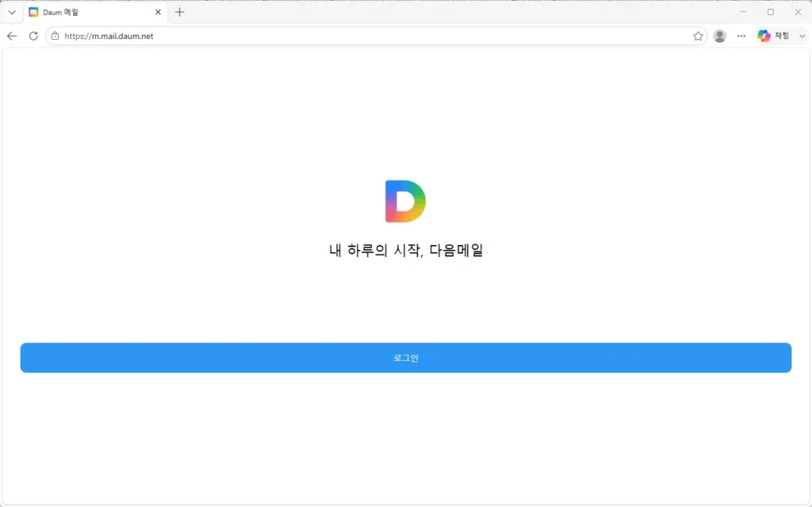812x507 pixels.
Task: Click the blue 로그인 login button
Action: [405, 358]
